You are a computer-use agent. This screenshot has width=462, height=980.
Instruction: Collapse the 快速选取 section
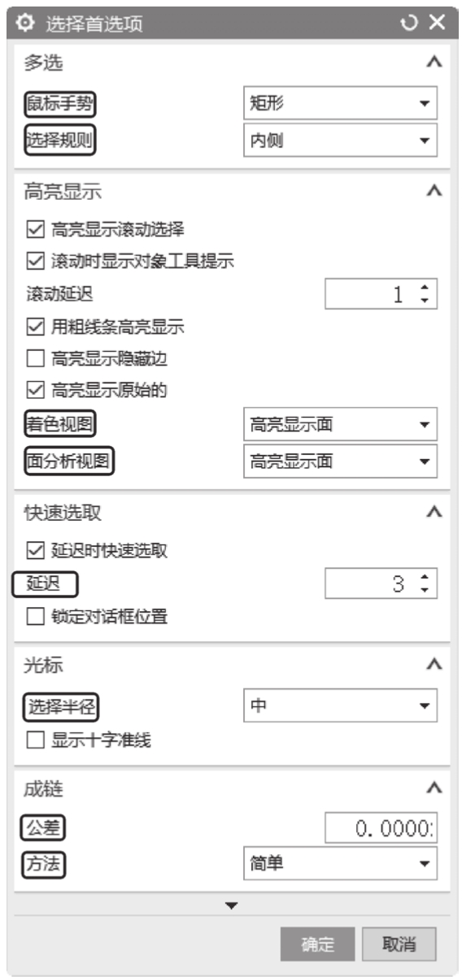pos(434,511)
